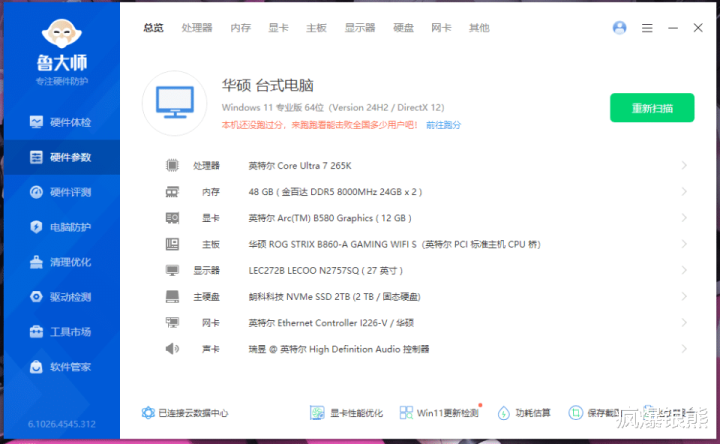Click version number 6.1026.4545.312
Viewport: 720px width, 444px height.
(62, 424)
